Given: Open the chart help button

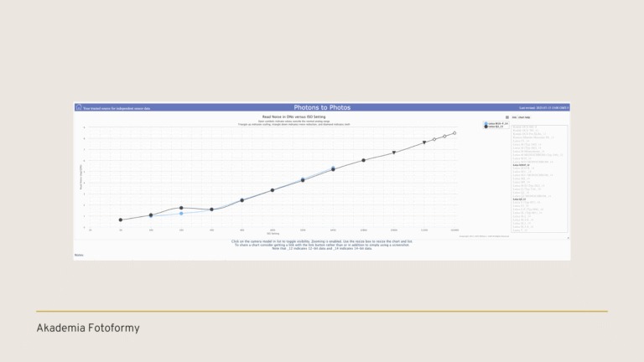Looking at the screenshot, I should click(524, 116).
